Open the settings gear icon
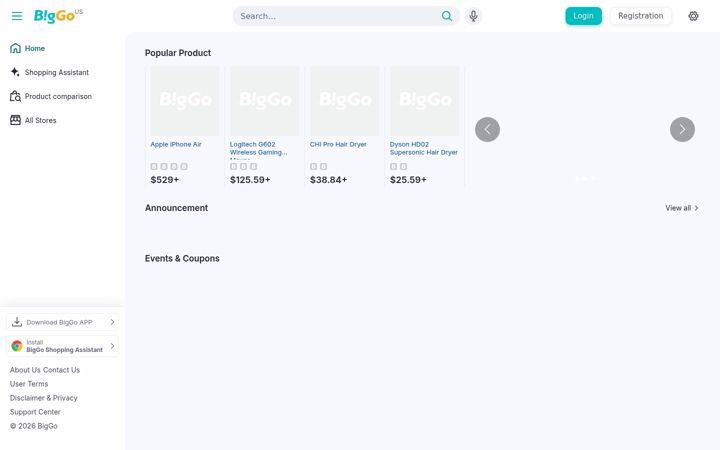 pos(693,16)
